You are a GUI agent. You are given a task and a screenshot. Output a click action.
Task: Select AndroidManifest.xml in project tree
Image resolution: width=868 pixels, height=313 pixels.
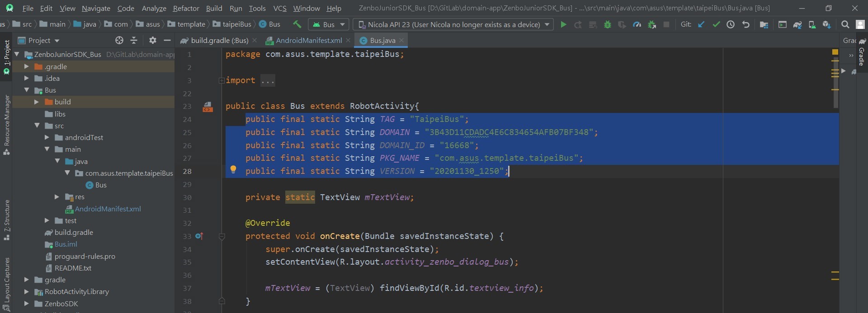103,209
